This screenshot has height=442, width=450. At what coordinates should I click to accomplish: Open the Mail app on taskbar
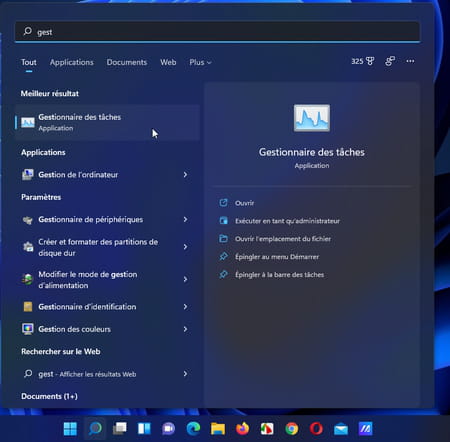(341, 429)
